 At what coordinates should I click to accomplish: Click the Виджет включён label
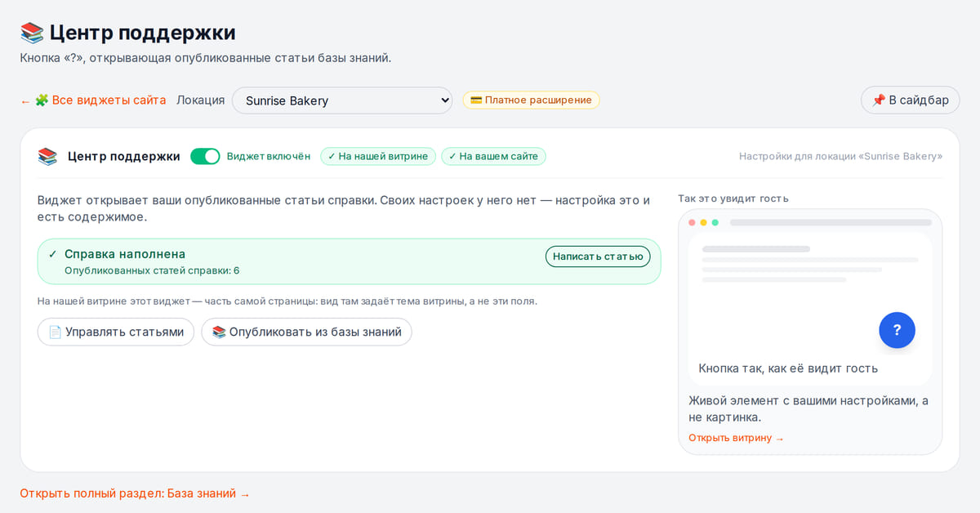point(269,156)
